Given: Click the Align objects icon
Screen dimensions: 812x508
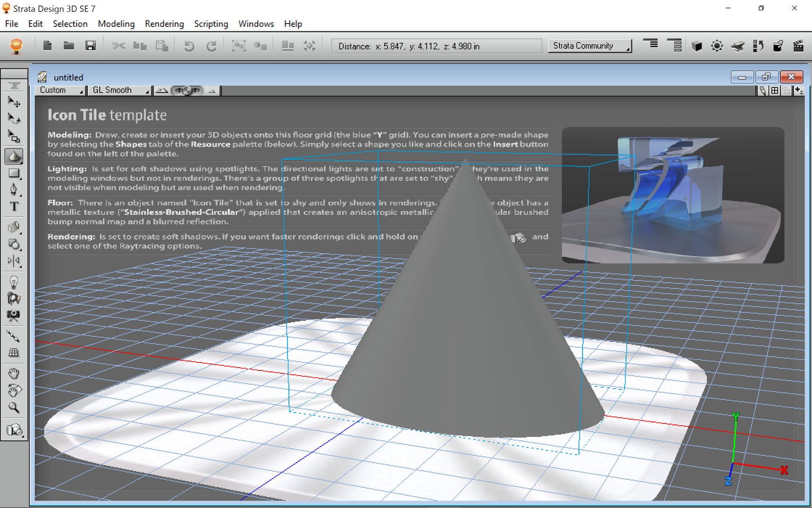Looking at the screenshot, I should tap(288, 46).
